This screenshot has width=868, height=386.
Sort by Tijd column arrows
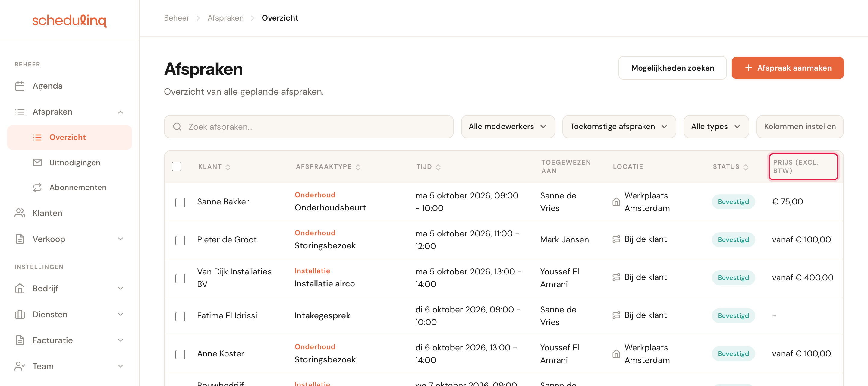[x=439, y=167]
